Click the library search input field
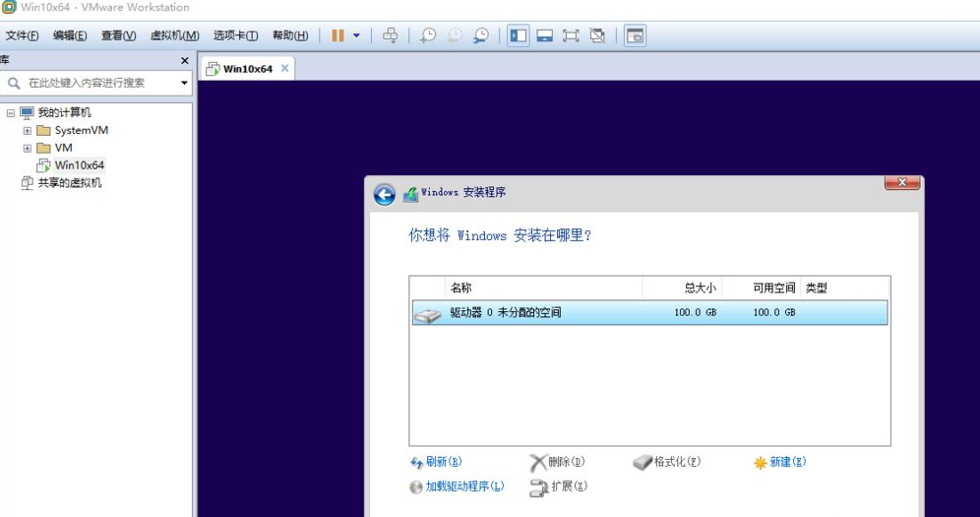Screen dimensions: 980x517 tap(98, 84)
